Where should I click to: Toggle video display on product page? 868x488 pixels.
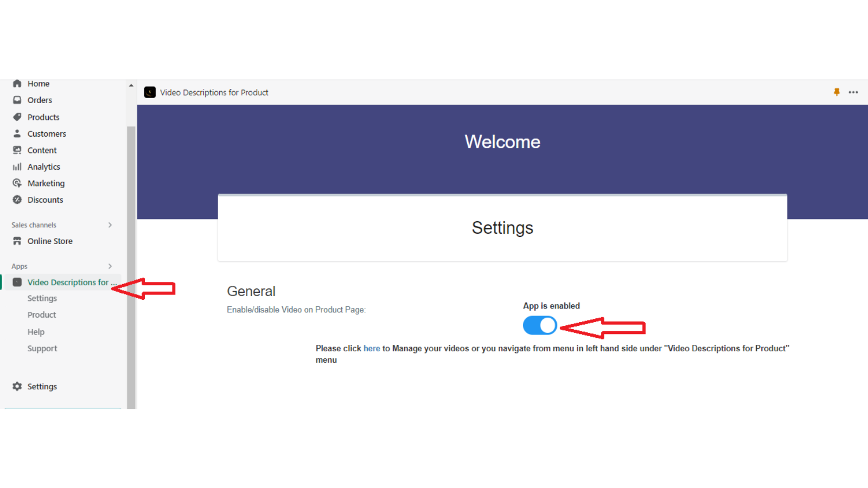pyautogui.click(x=539, y=325)
